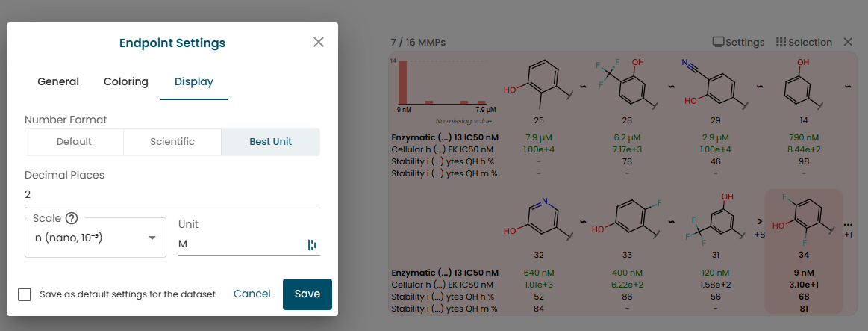The image size is (868, 331).
Task: Select compound 28 structure
Action: click(x=627, y=83)
